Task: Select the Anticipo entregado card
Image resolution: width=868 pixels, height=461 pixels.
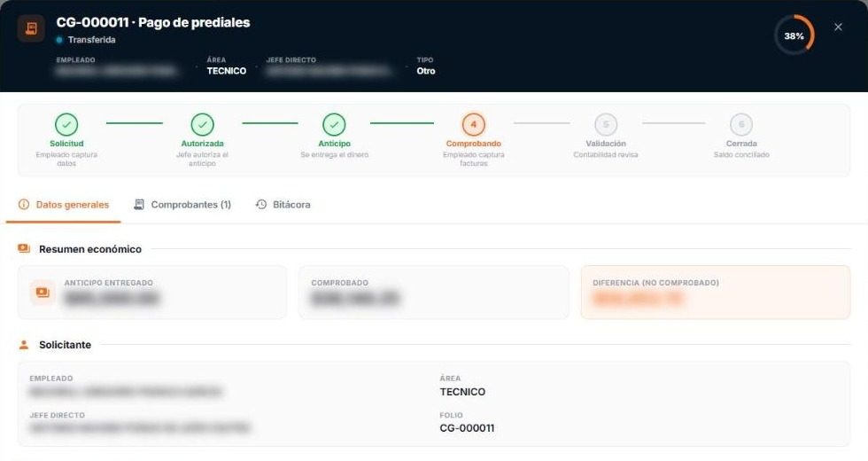Action: 152,292
